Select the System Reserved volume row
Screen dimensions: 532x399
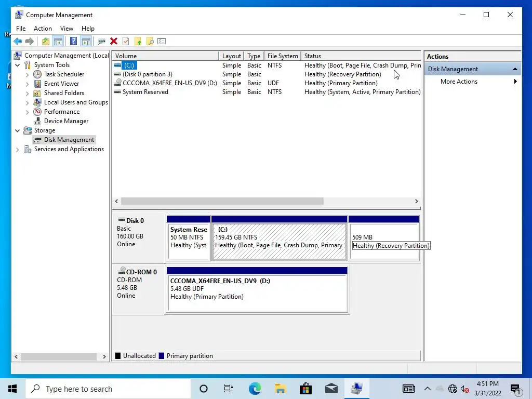click(267, 91)
